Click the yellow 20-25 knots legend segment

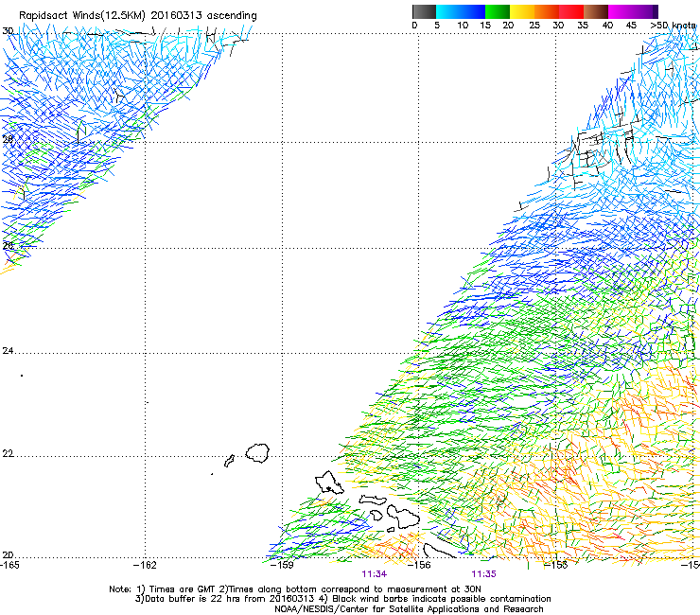522,11
